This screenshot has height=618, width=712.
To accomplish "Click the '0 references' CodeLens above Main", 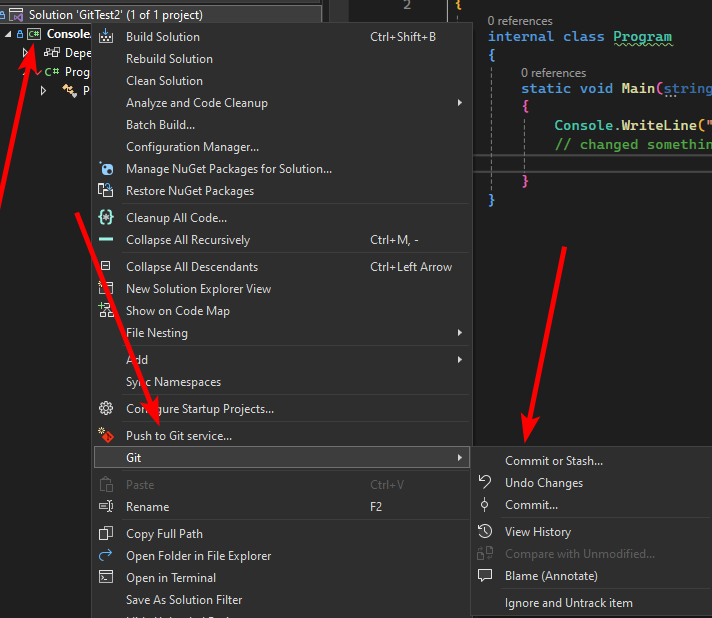I will coord(554,73).
